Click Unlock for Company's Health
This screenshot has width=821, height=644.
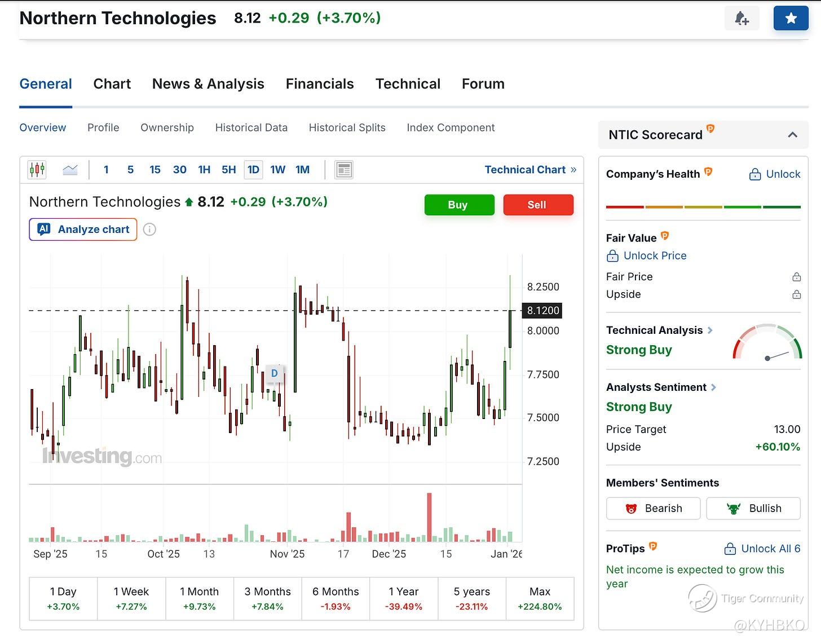(775, 174)
